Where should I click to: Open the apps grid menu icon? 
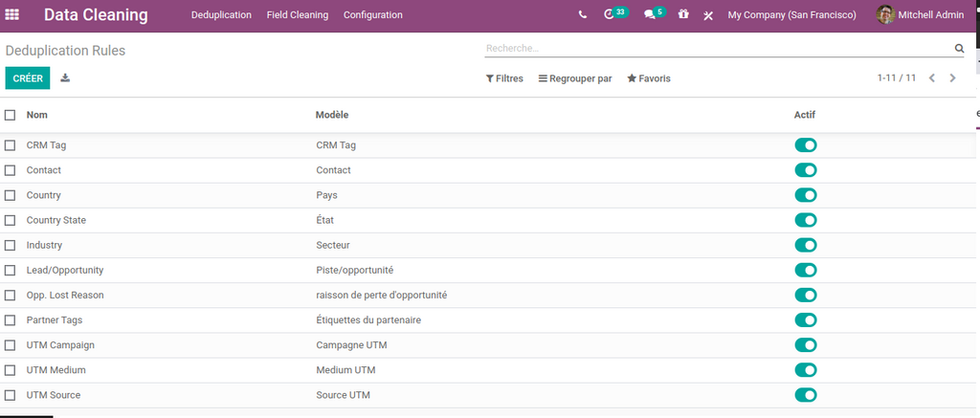point(12,15)
